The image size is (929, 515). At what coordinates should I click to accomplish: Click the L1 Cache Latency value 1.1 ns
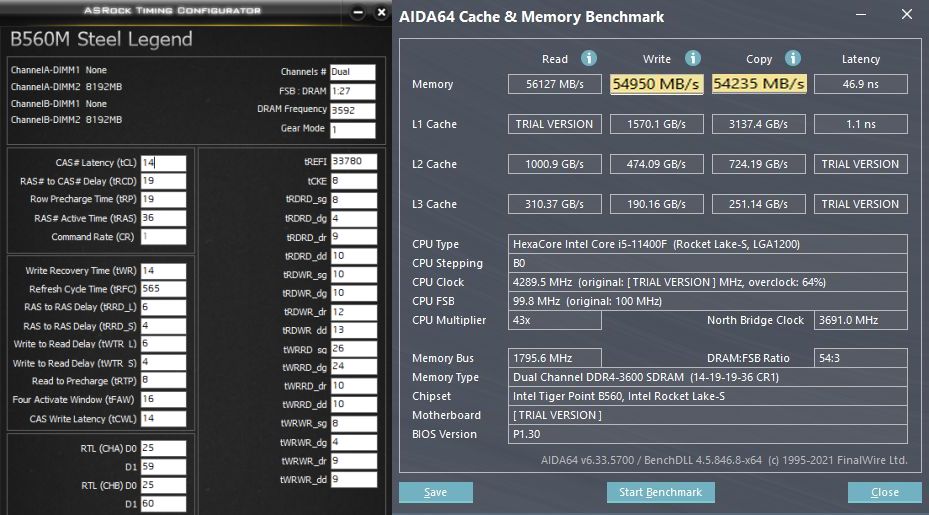click(860, 124)
